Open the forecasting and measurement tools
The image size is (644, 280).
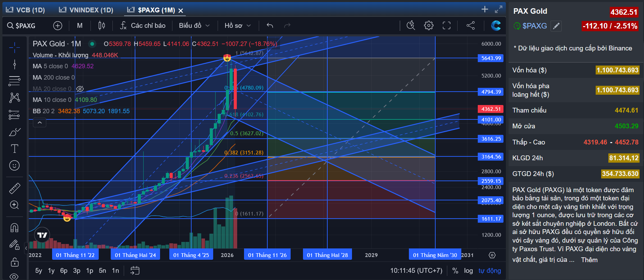14,115
